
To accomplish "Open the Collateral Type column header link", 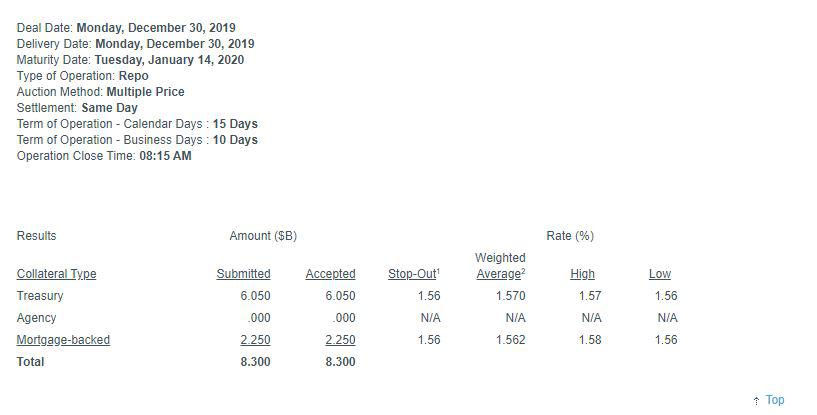I will [56, 274].
